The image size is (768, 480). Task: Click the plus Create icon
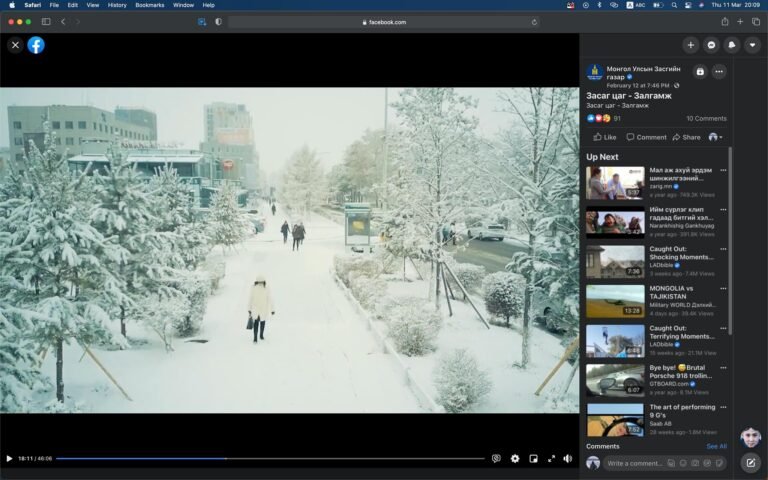point(690,45)
